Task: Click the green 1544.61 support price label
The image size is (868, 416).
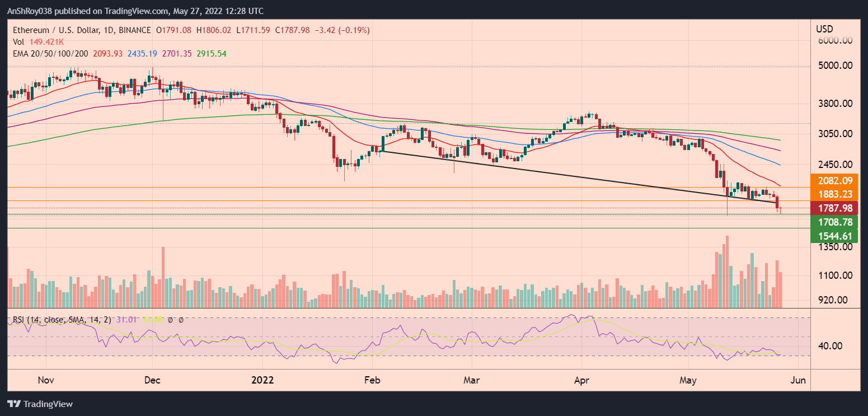Action: click(x=837, y=236)
